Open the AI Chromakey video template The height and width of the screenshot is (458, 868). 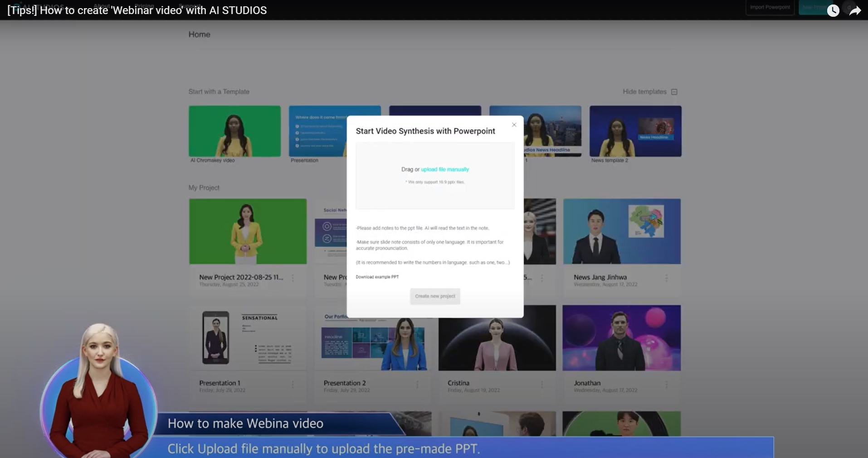coord(234,131)
